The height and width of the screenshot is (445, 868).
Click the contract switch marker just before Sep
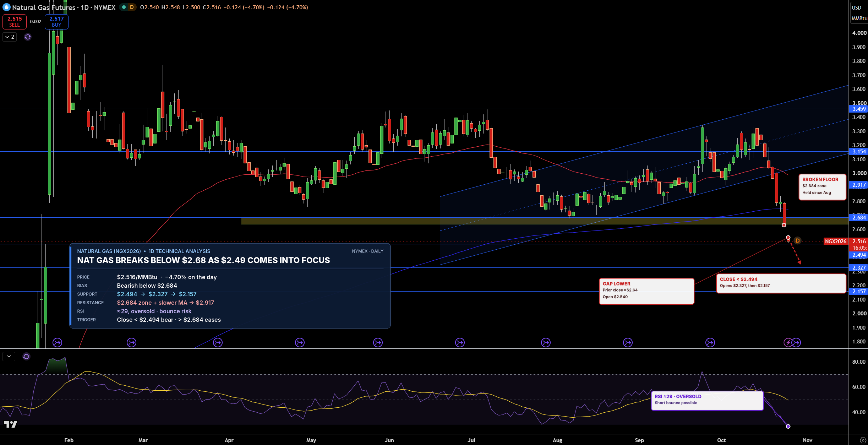tap(628, 343)
